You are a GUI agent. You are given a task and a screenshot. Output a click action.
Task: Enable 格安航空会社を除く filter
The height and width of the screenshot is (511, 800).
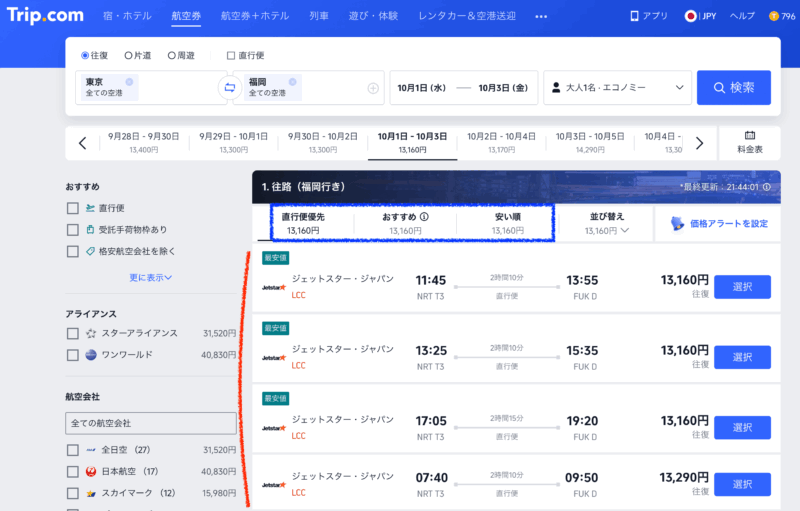[72, 251]
